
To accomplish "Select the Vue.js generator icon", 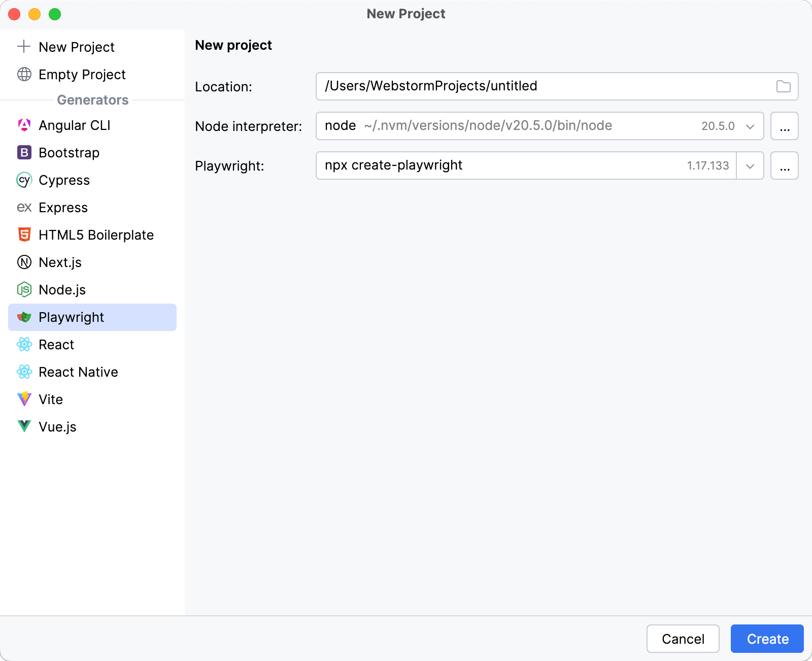I will 24,427.
